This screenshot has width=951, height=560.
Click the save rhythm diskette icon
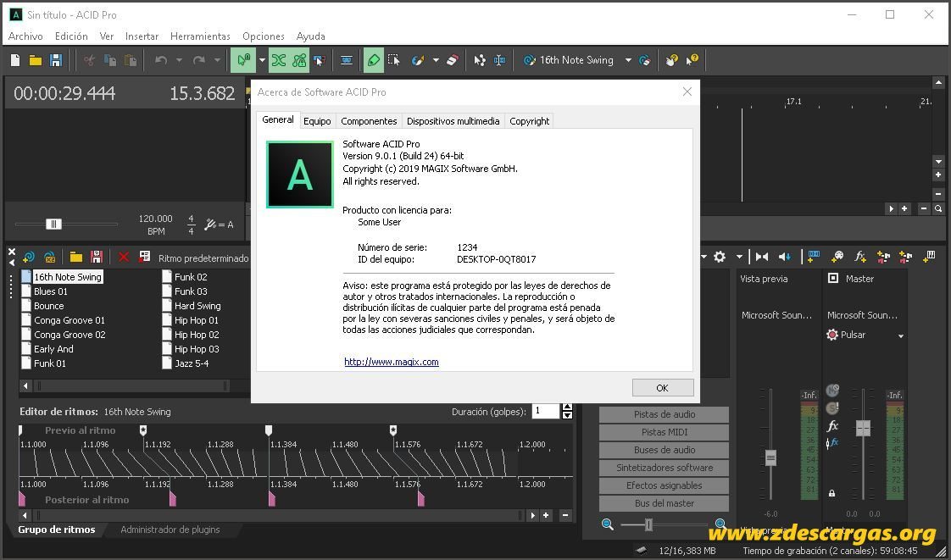pyautogui.click(x=96, y=257)
